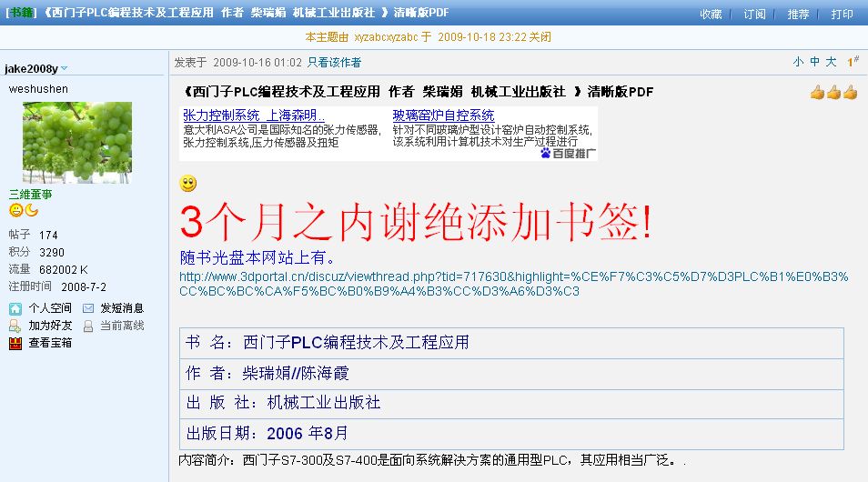
Task: Click the 作者 柴瑞娟//陈海霞 row
Action: 511,373
